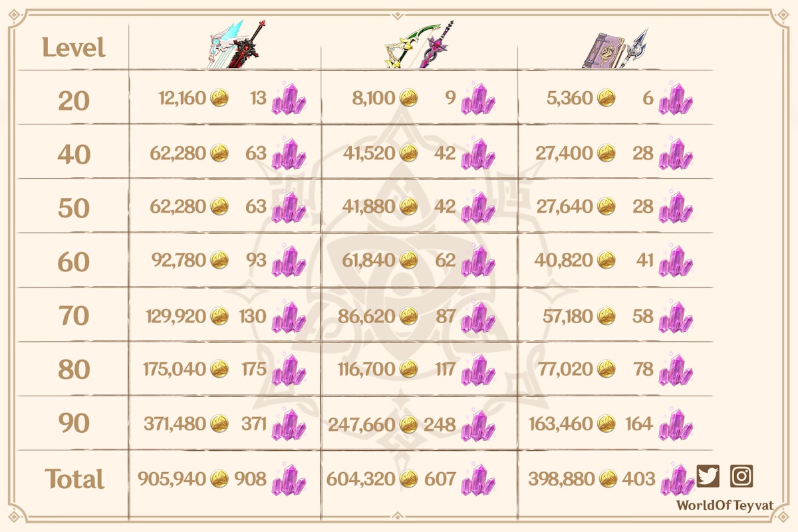Select the level 20 row label
Image resolution: width=798 pixels, height=532 pixels.
[x=74, y=100]
